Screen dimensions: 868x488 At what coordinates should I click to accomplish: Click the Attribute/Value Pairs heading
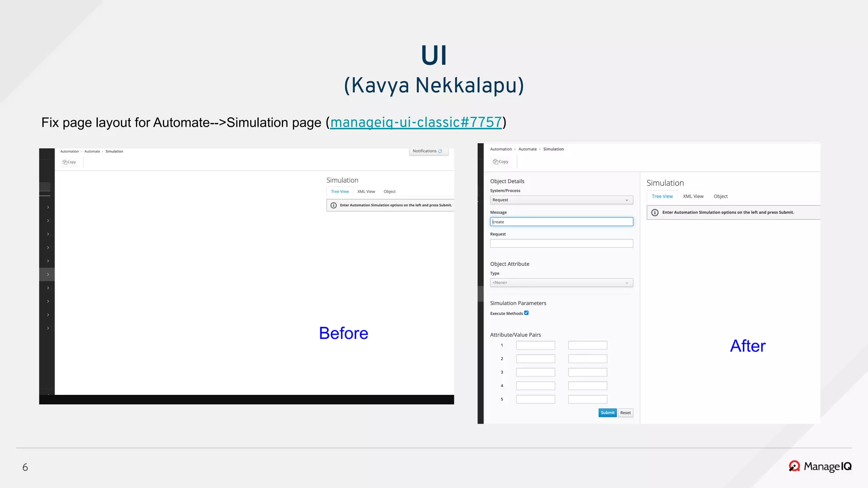point(516,335)
